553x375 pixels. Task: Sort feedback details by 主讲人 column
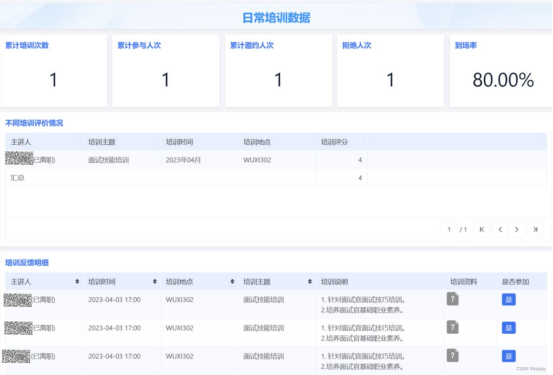point(77,282)
